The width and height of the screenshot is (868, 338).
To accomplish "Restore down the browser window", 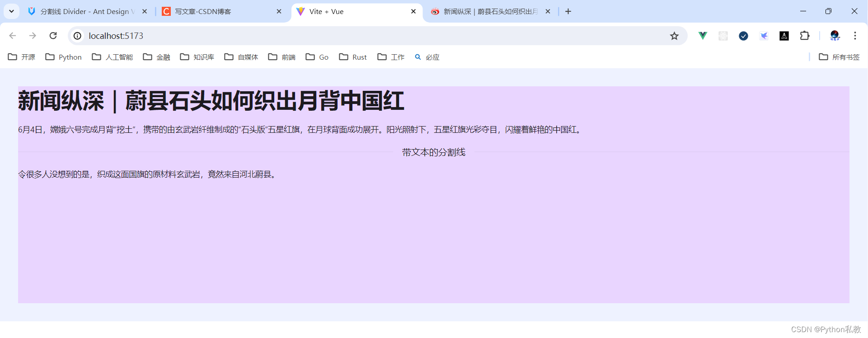I will 828,11.
